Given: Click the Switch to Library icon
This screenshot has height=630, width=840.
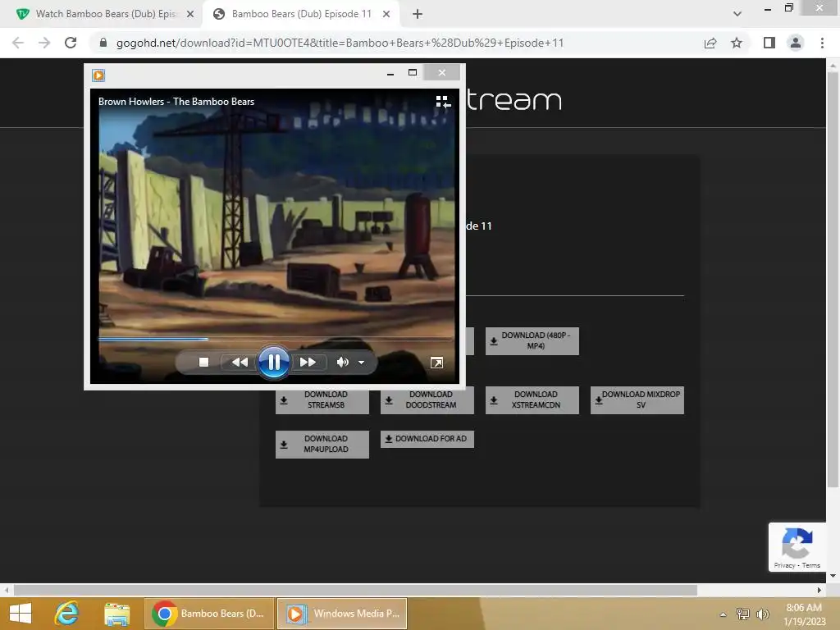Looking at the screenshot, I should pos(443,102).
